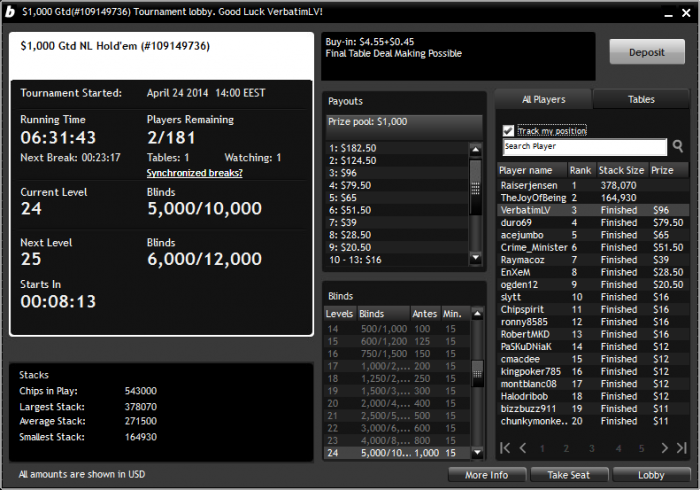Screen dimensions: 700x490
Task: Sort players by Rank column header
Action: pyautogui.click(x=580, y=170)
